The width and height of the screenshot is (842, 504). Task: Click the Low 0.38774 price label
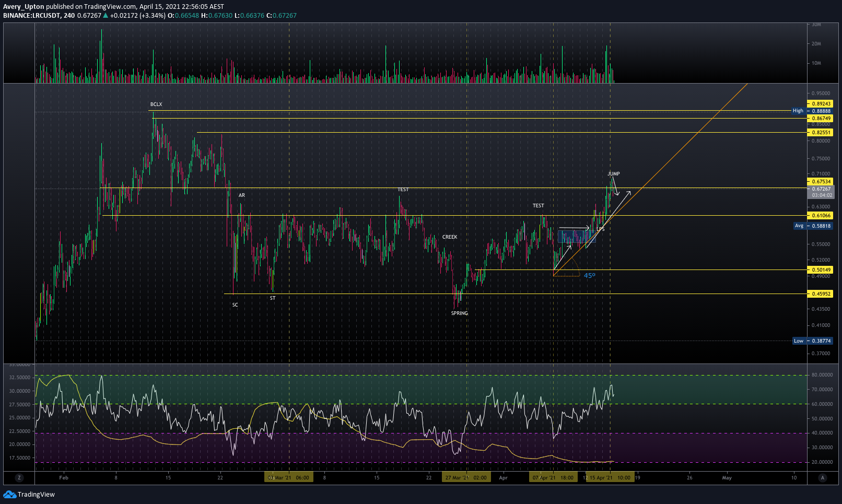pyautogui.click(x=813, y=341)
